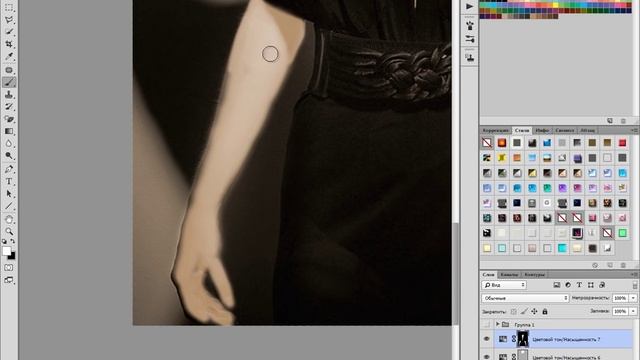Filter layers by adjustment layers

(x=568, y=285)
